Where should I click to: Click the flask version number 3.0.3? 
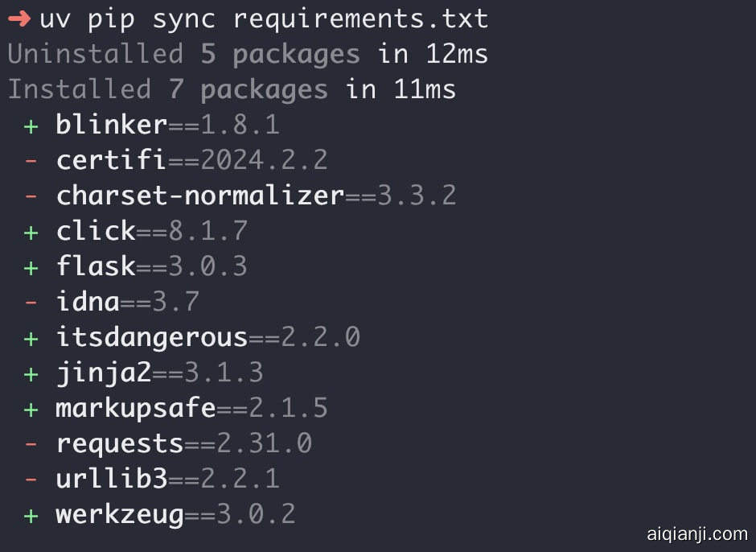tap(207, 266)
